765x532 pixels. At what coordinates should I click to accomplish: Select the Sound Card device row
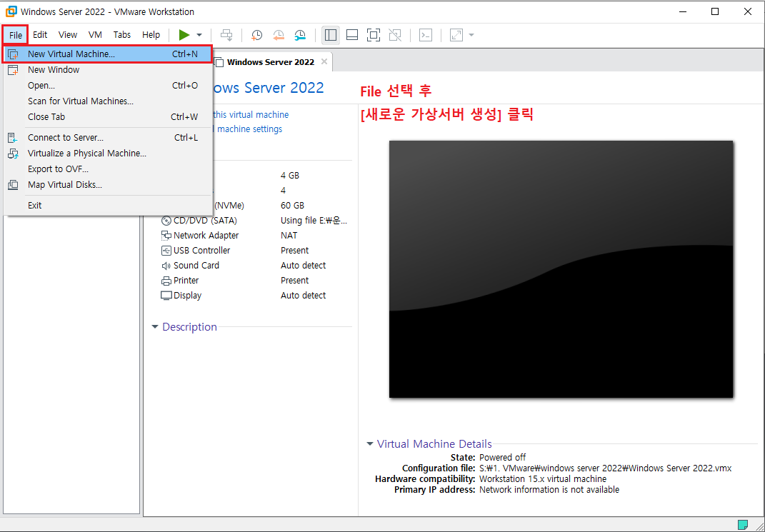click(x=255, y=266)
